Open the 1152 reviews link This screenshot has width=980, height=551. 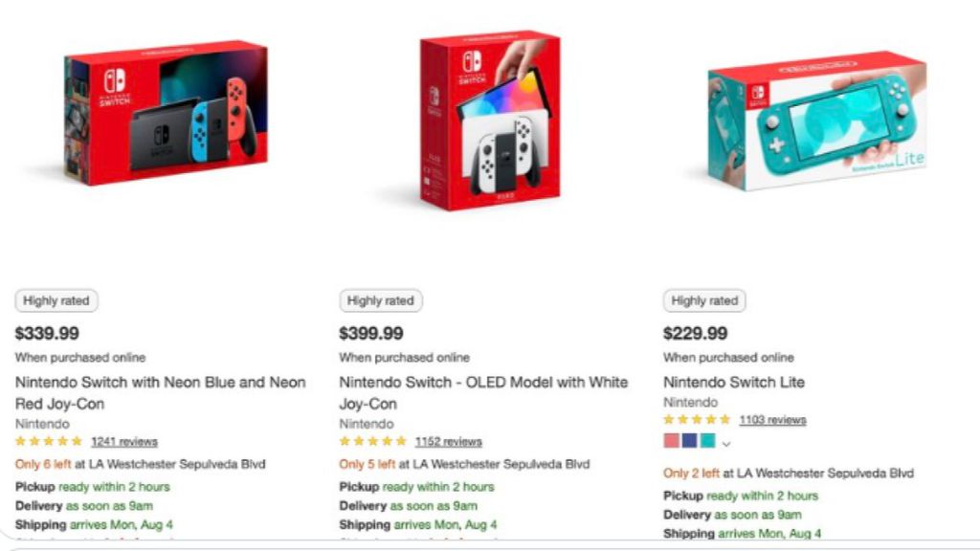[448, 442]
